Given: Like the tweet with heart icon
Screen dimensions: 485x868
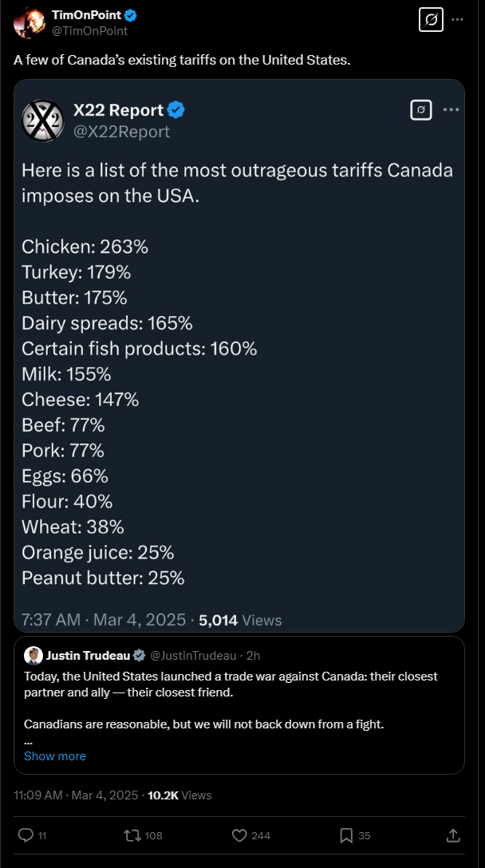Looking at the screenshot, I should point(239,835).
